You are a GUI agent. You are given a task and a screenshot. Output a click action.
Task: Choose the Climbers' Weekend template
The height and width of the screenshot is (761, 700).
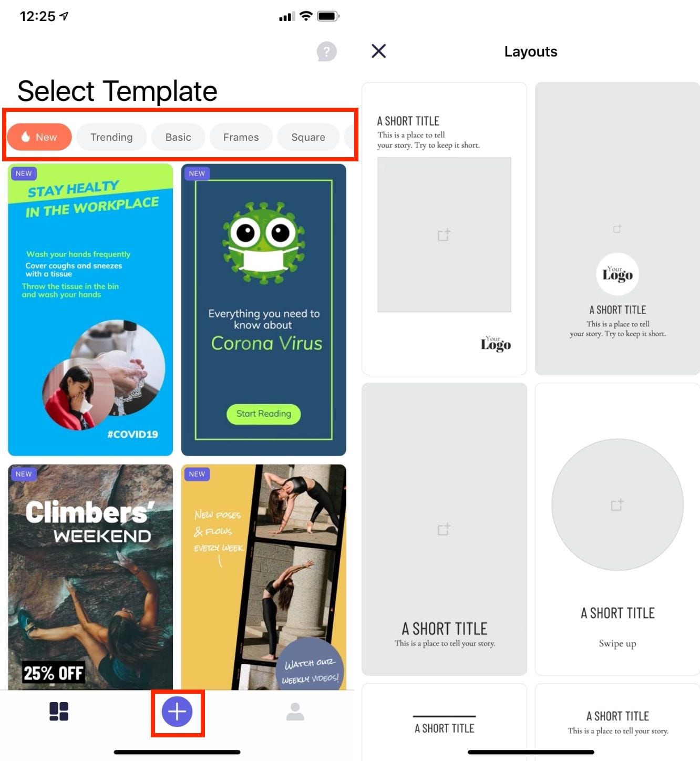click(x=90, y=577)
